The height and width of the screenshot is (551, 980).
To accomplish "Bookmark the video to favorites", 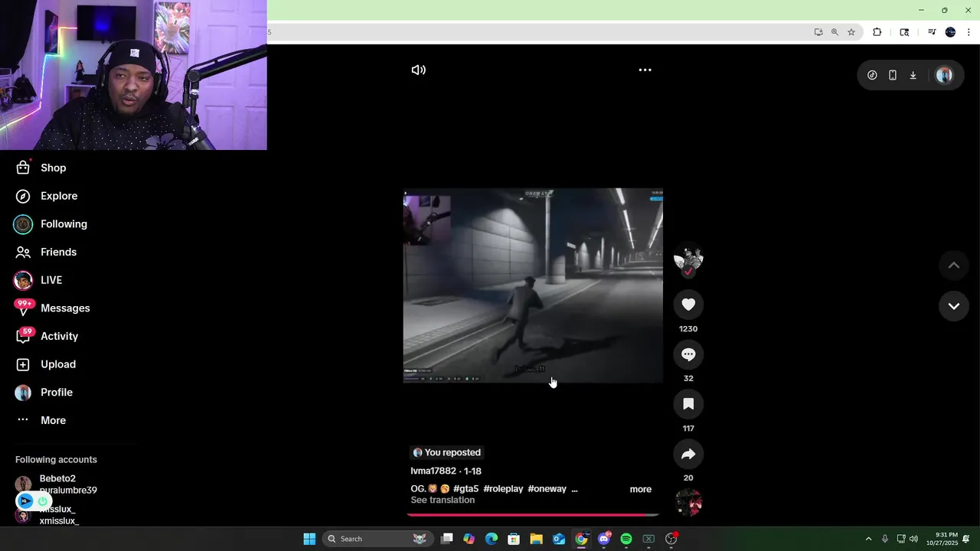I will tap(688, 404).
